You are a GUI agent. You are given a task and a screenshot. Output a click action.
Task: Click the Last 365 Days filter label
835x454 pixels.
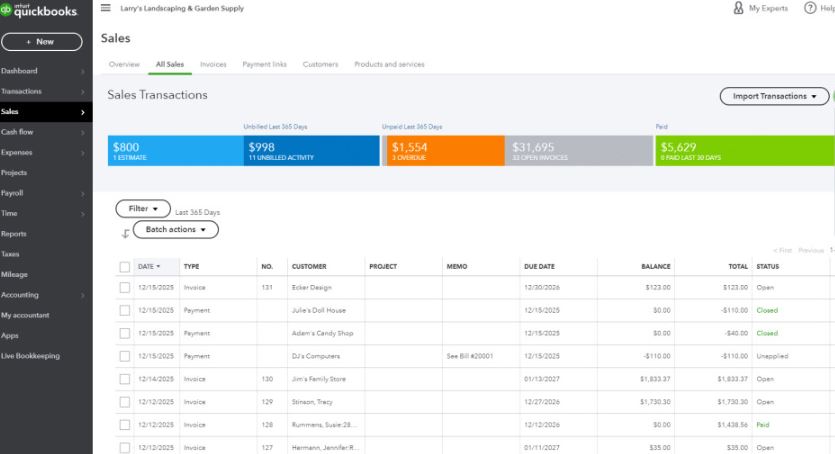coord(198,212)
